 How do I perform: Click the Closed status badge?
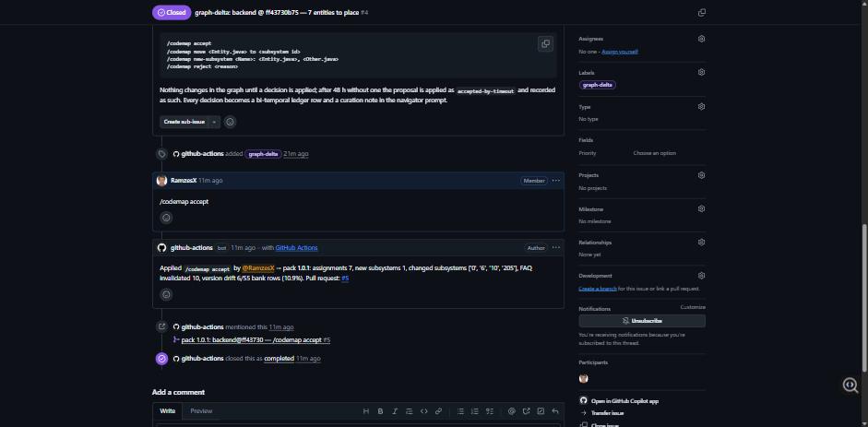(x=172, y=12)
